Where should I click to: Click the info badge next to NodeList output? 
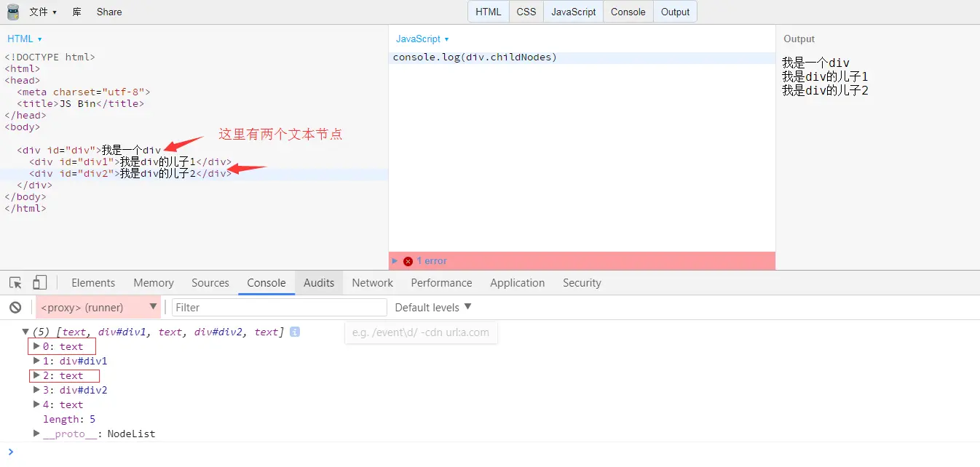(295, 332)
